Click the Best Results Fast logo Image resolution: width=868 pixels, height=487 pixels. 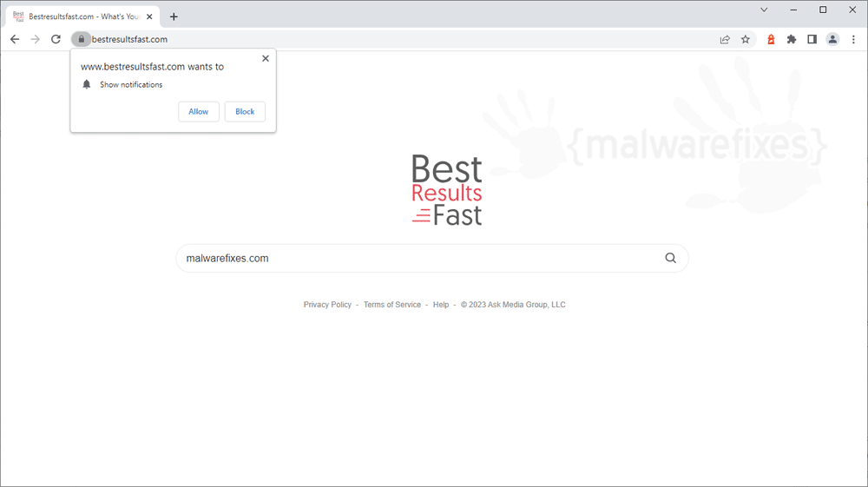[x=447, y=190]
